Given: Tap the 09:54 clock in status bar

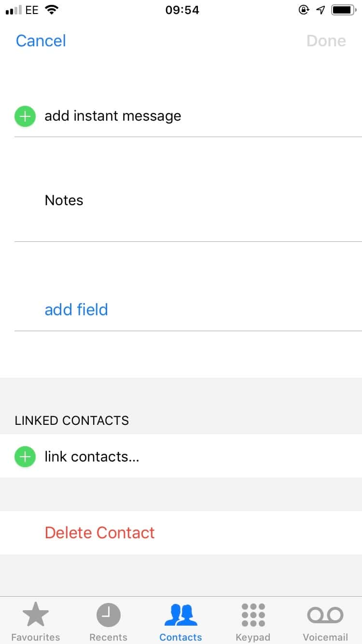Looking at the screenshot, I should point(182,10).
